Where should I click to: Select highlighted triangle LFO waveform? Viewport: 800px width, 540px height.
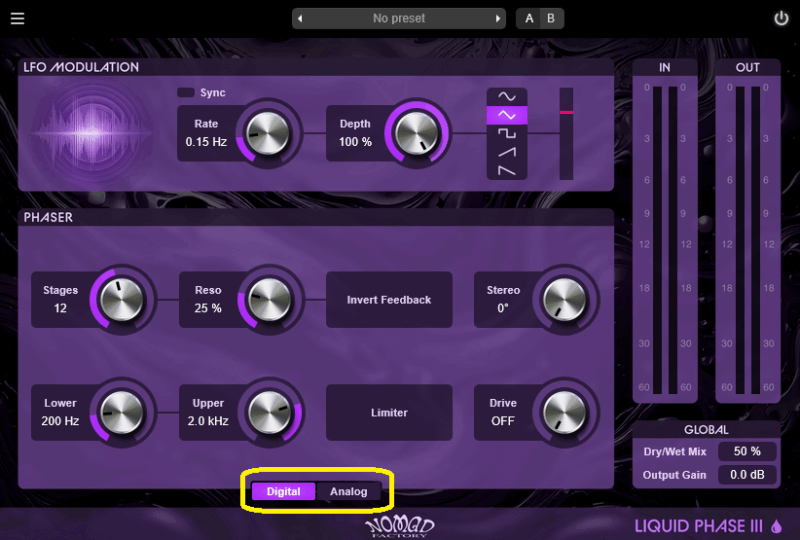click(507, 115)
